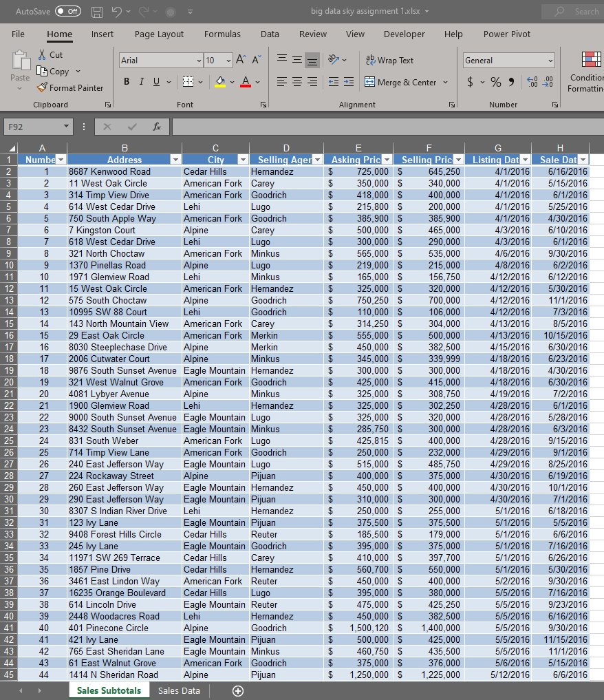Toggle italic formatting
Viewport: 604px width, 700px height.
point(142,81)
